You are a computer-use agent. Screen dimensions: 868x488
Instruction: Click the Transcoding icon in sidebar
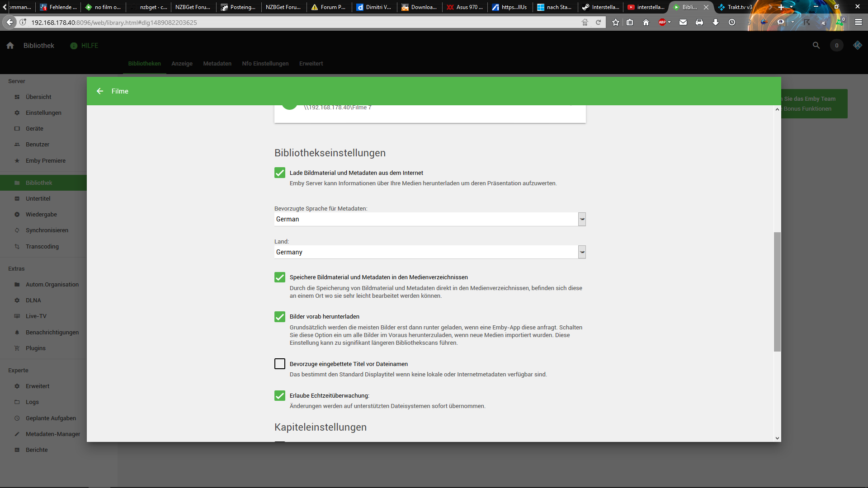point(17,247)
